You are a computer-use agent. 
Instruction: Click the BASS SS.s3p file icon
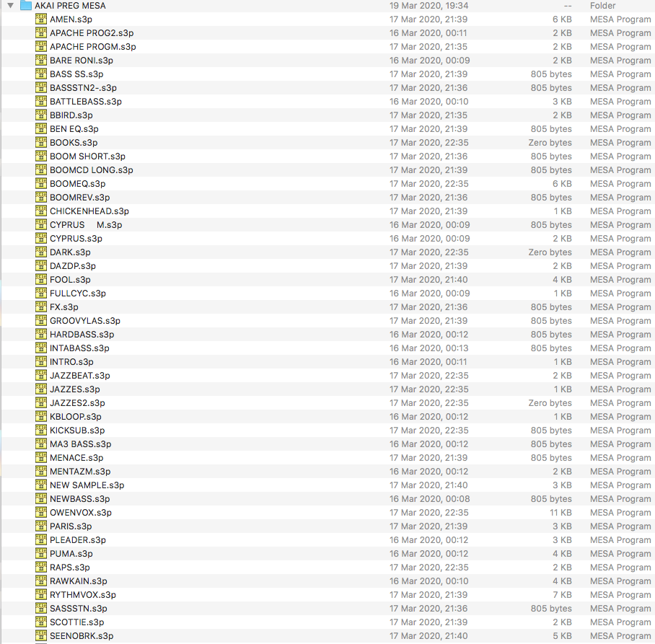(x=41, y=74)
